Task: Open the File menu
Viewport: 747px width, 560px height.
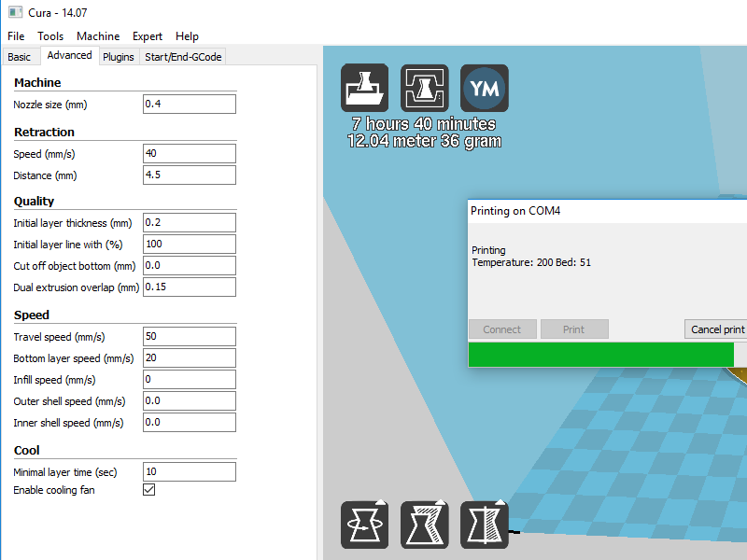Action: (16, 36)
